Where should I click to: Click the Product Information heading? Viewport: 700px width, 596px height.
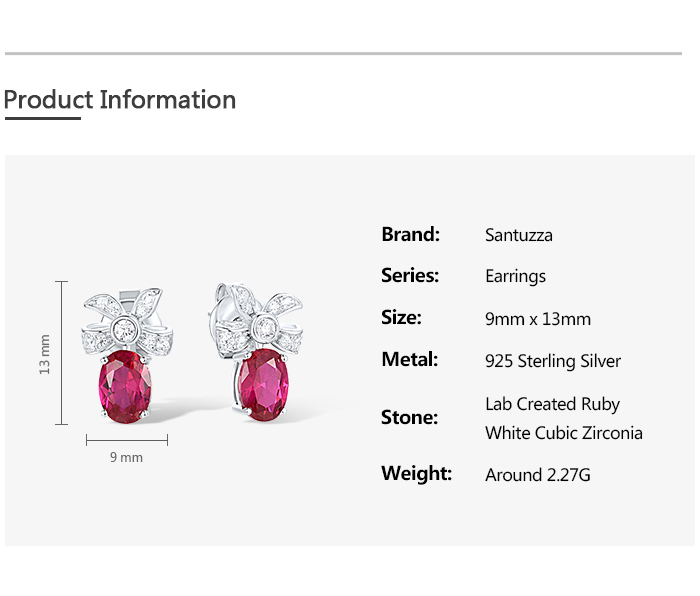(120, 100)
